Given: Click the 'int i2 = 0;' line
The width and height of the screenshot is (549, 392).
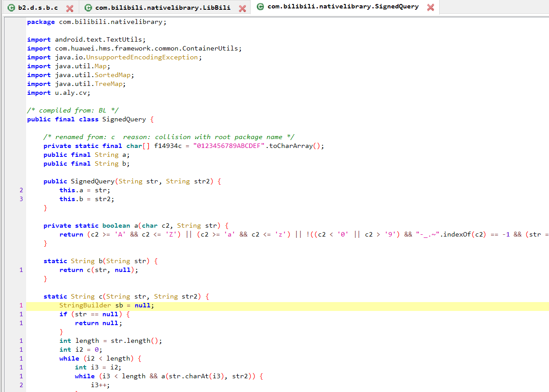Looking at the screenshot, I should 81,349.
